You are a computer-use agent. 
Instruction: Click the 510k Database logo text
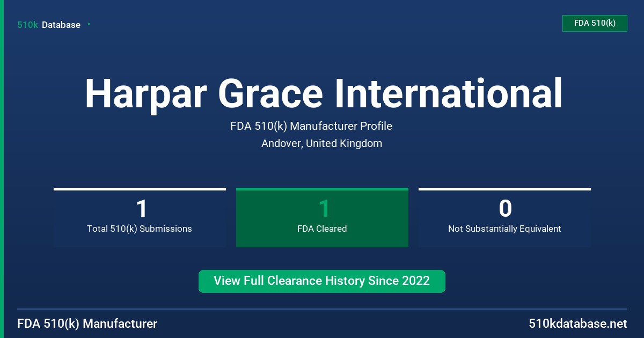pos(49,25)
